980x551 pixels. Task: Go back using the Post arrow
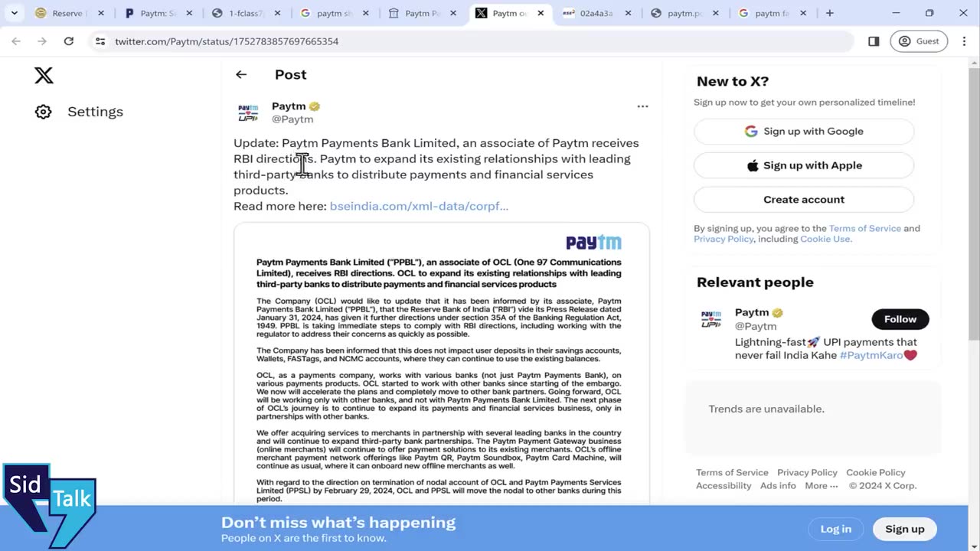point(241,74)
